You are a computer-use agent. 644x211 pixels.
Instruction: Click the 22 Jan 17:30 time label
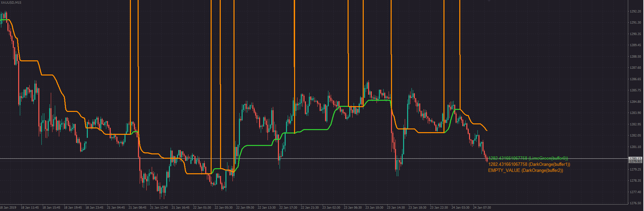(x=288, y=208)
